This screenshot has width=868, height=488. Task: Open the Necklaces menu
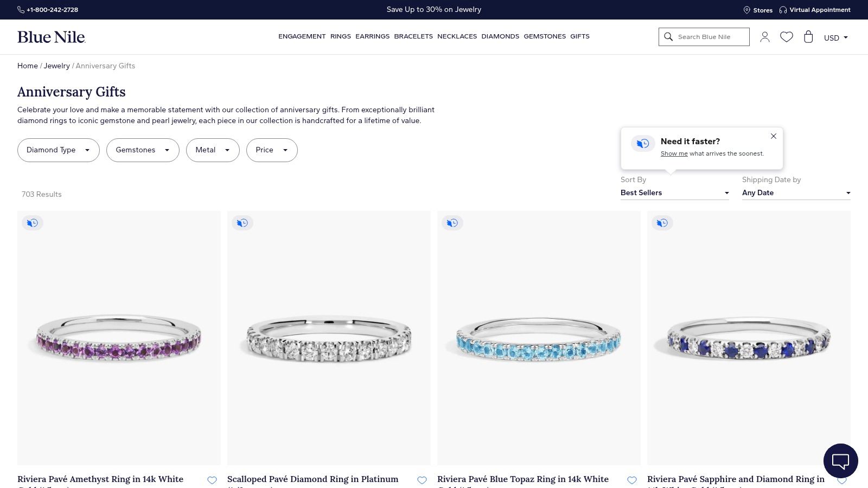pyautogui.click(x=457, y=36)
